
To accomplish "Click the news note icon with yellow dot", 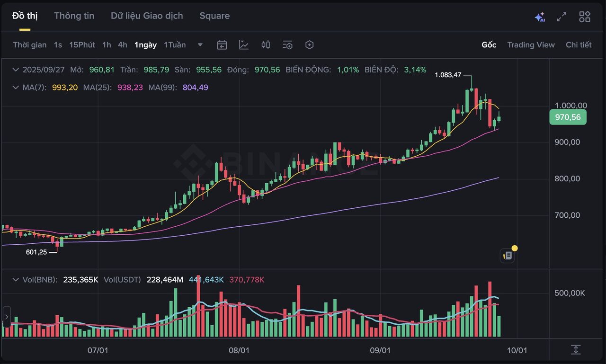I will tap(508, 256).
